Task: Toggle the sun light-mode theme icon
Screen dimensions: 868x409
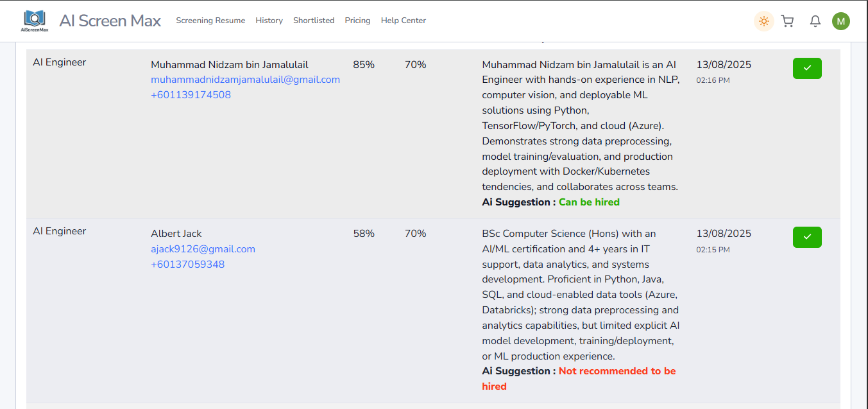Action: pyautogui.click(x=763, y=21)
